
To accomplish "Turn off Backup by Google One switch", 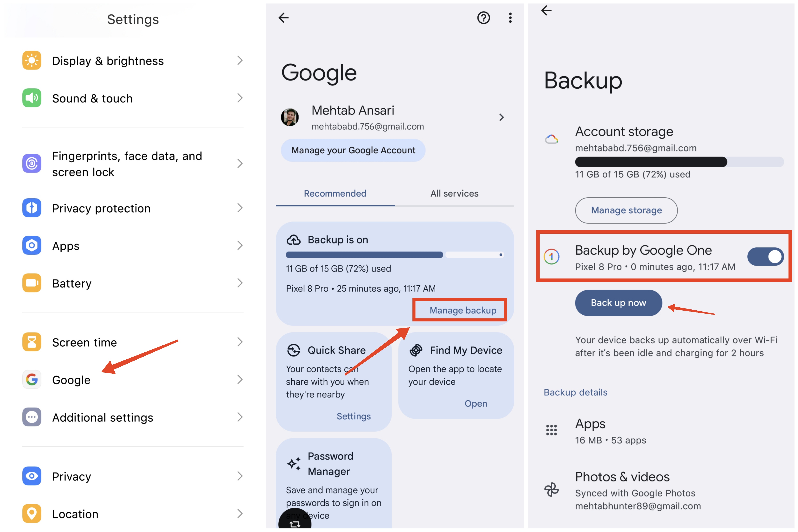I will [x=765, y=257].
